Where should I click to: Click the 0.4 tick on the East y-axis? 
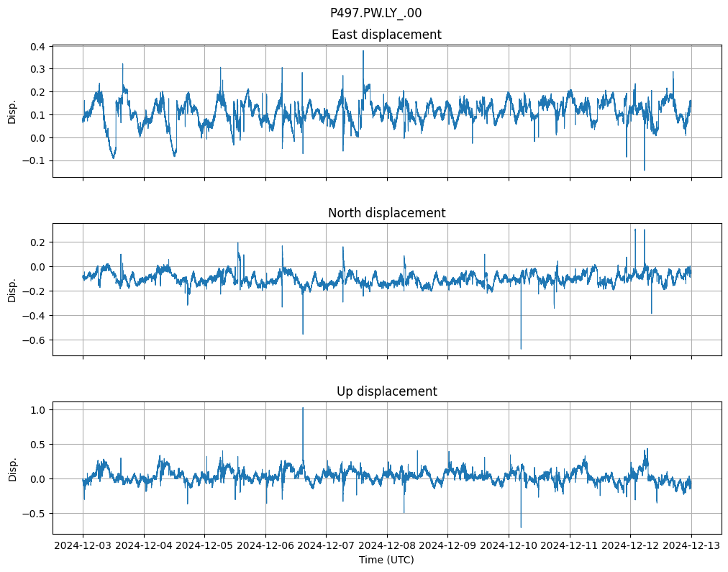pos(37,47)
